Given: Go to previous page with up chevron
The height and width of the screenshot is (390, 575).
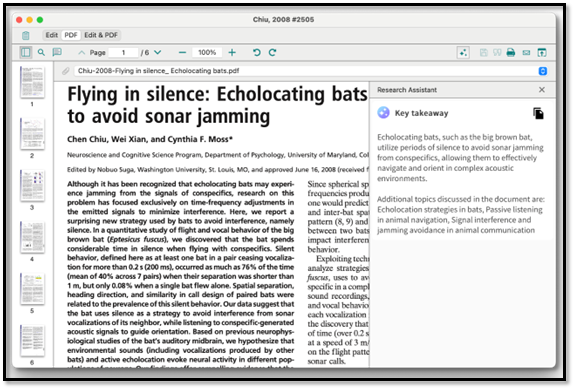Looking at the screenshot, I should [x=81, y=53].
